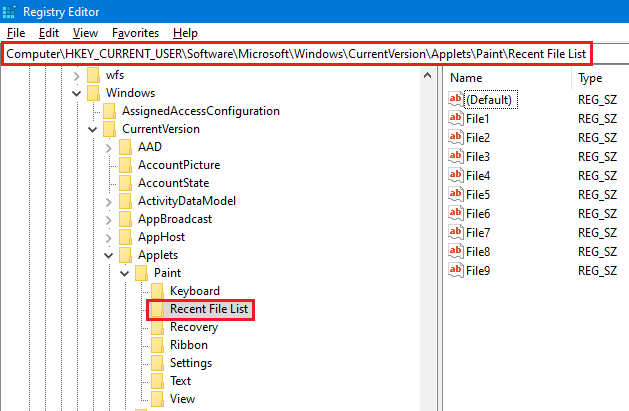Select the Applets folder icon
629x411 pixels.
click(126, 255)
